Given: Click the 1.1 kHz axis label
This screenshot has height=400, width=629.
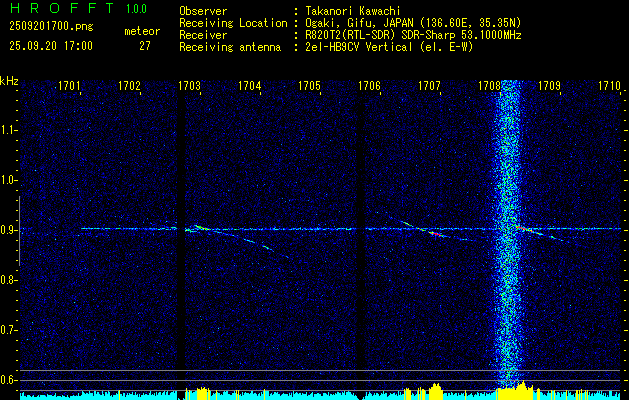Looking at the screenshot, I should (7, 130).
